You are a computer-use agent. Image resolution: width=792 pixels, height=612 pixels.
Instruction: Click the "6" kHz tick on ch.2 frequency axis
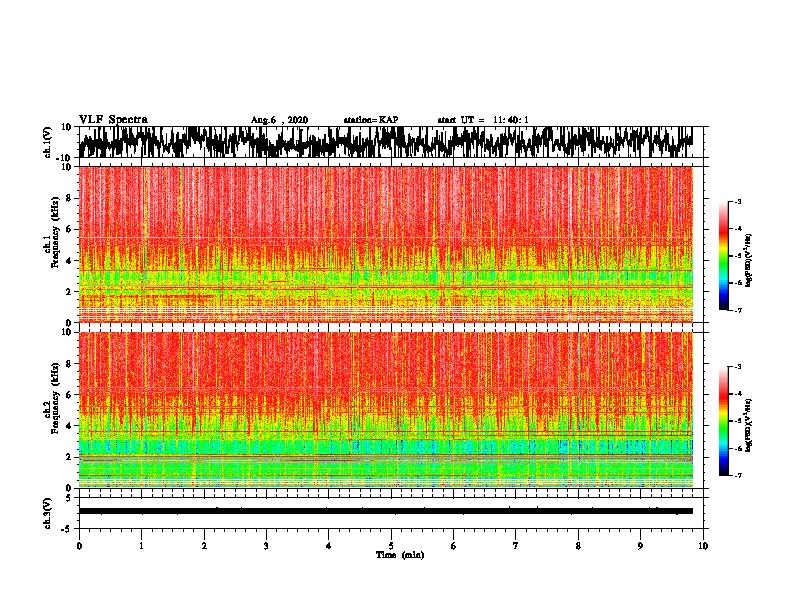coord(69,394)
